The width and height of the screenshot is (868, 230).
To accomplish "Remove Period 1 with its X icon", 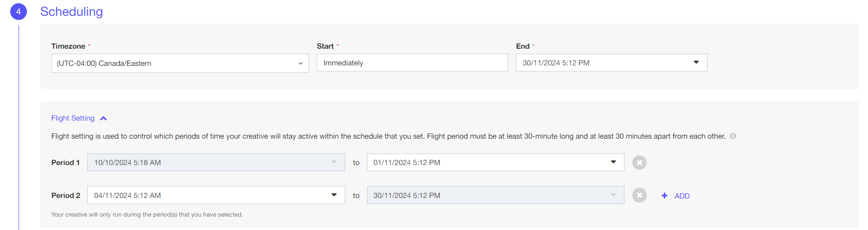I will 639,163.
